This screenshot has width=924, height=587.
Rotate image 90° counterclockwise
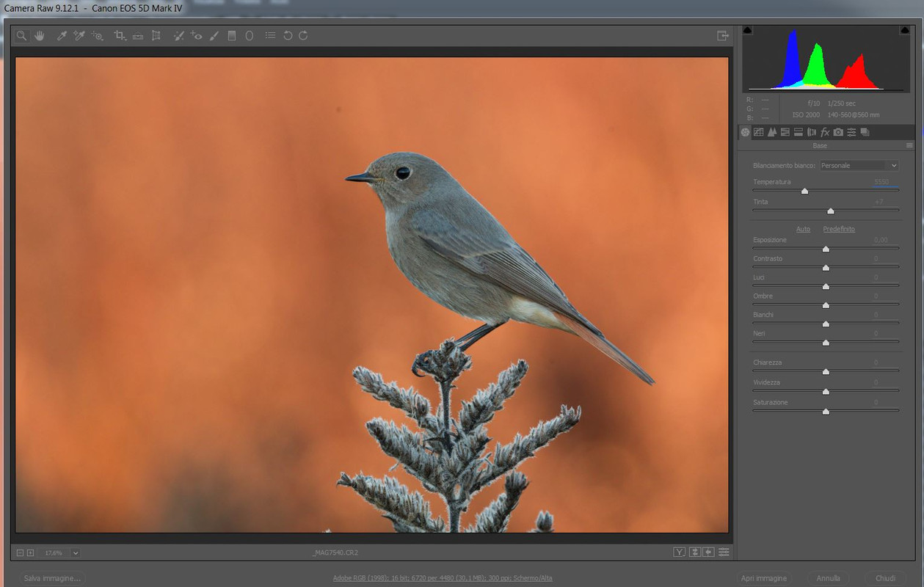[288, 35]
